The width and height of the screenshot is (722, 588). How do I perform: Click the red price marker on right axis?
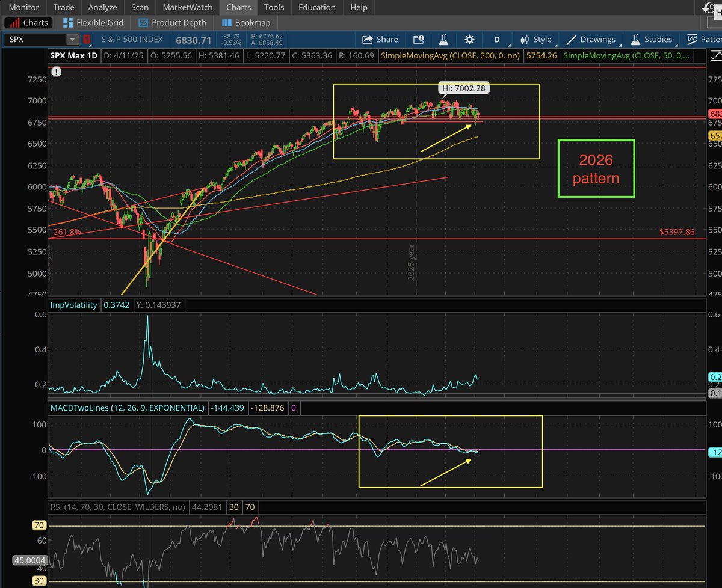pos(715,114)
